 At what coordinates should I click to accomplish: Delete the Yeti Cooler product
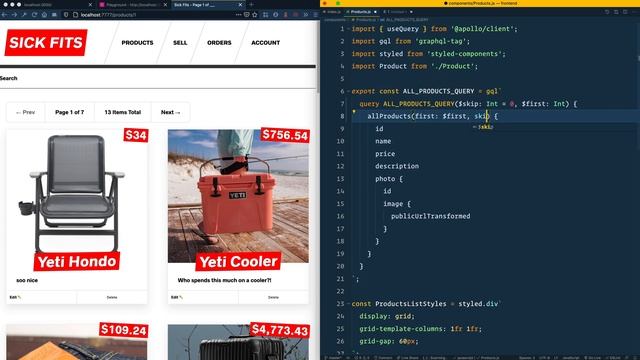(x=273, y=298)
